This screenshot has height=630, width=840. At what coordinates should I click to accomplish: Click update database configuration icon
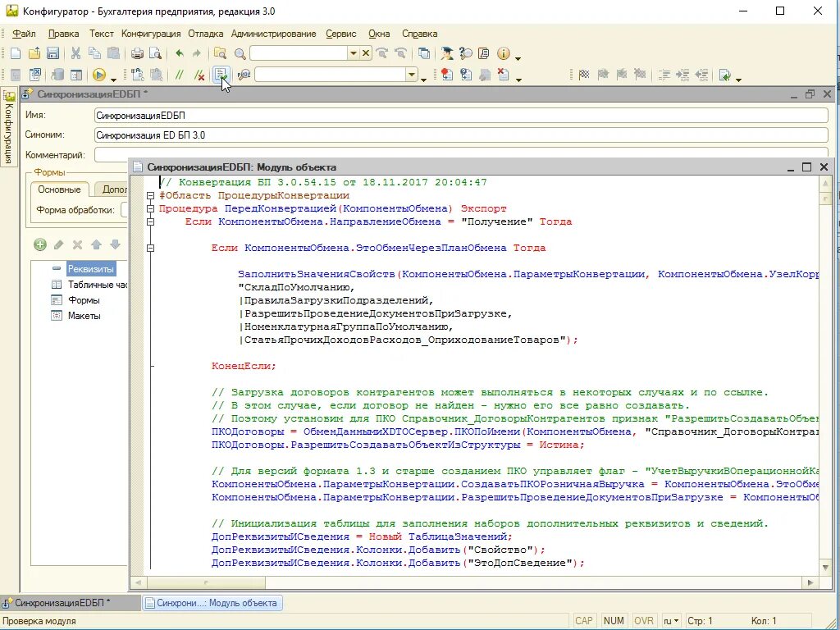tap(58, 75)
